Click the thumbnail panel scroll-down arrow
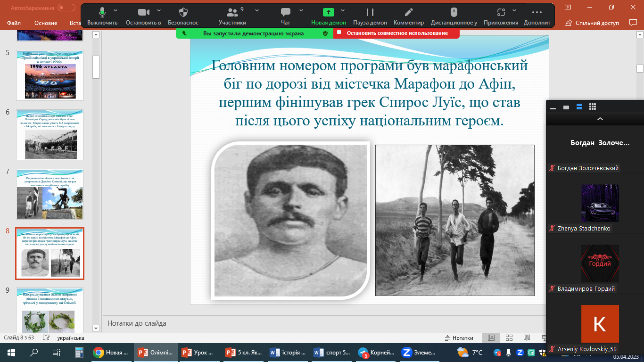 (96, 328)
